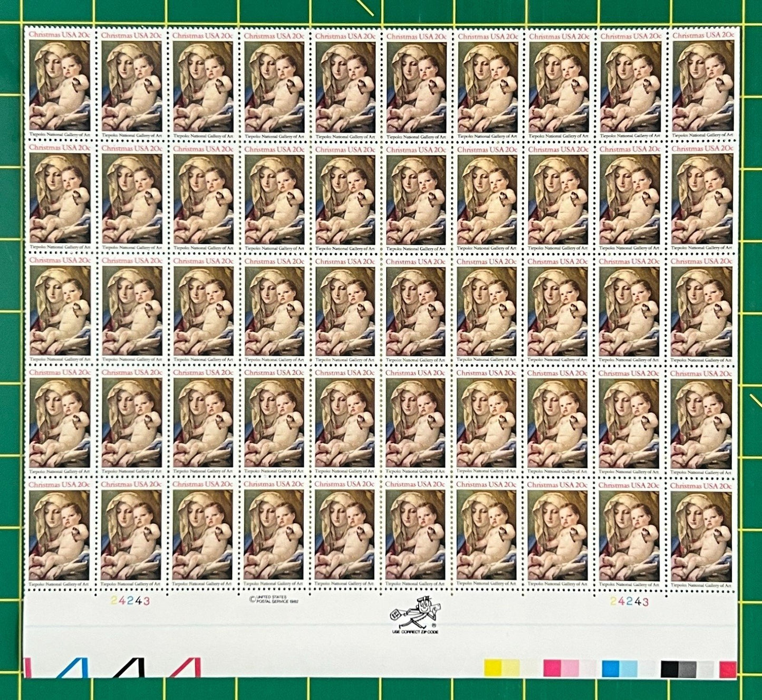Click the top-left corner stamp of the sheet
This screenshot has width=762, height=700.
click(x=60, y=84)
